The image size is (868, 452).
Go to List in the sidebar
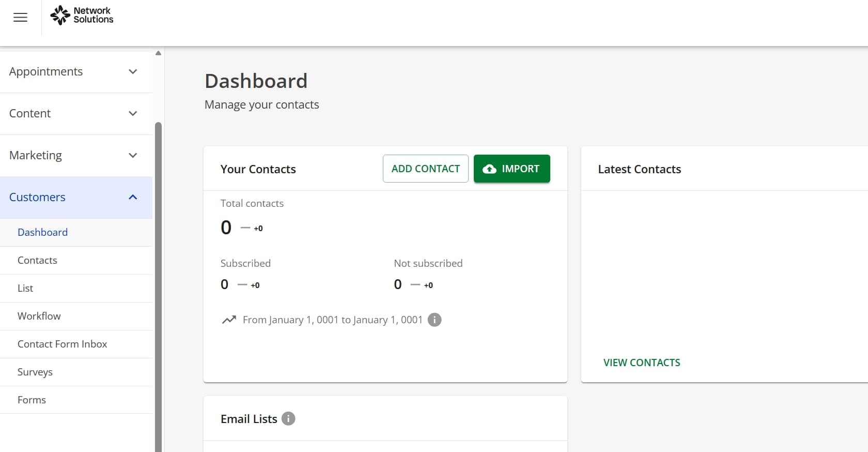(76, 288)
